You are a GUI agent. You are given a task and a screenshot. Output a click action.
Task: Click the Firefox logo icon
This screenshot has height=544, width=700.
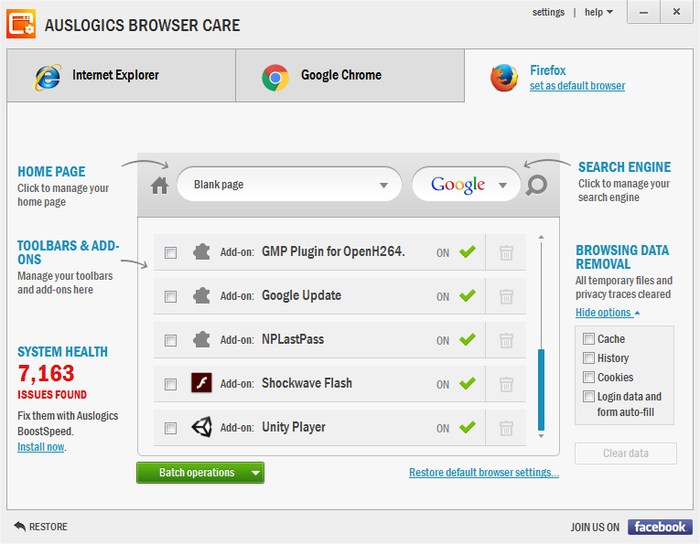point(504,78)
